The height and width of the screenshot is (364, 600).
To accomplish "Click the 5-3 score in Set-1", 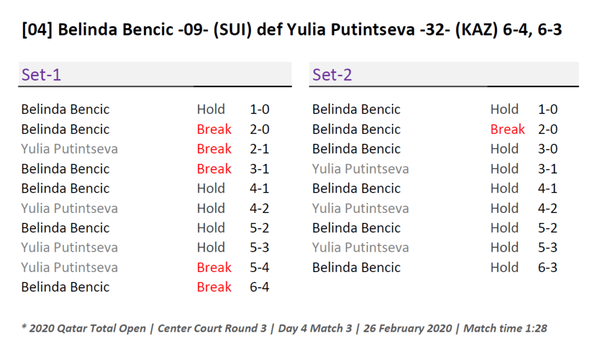I will tap(260, 248).
